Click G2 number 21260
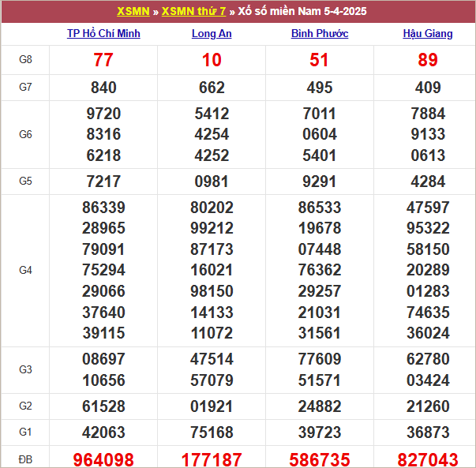Viewport: 476px width, 468px height. click(x=428, y=407)
